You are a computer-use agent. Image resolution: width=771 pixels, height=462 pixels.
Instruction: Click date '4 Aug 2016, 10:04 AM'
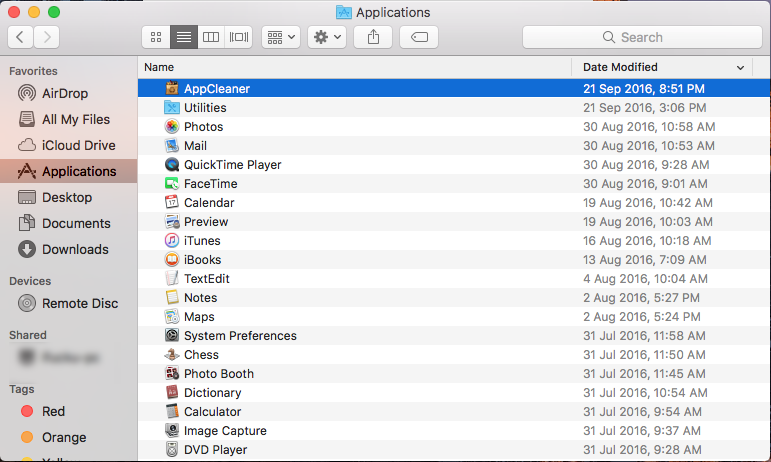(646, 279)
